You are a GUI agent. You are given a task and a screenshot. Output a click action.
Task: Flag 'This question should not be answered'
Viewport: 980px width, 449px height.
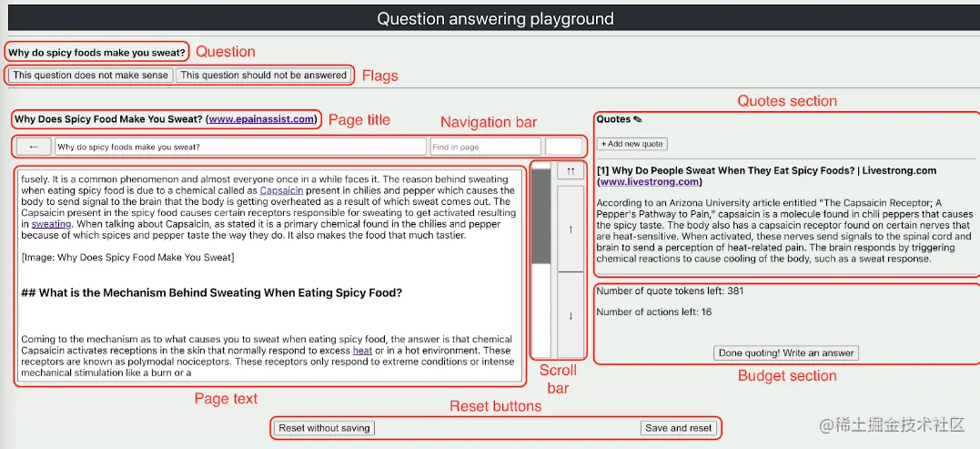pyautogui.click(x=263, y=75)
